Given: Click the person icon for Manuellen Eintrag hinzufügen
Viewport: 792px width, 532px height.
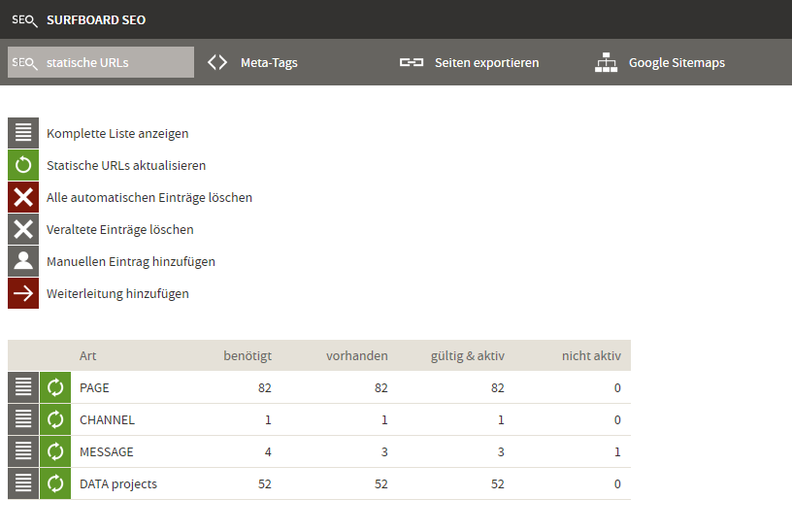Looking at the screenshot, I should (x=23, y=261).
